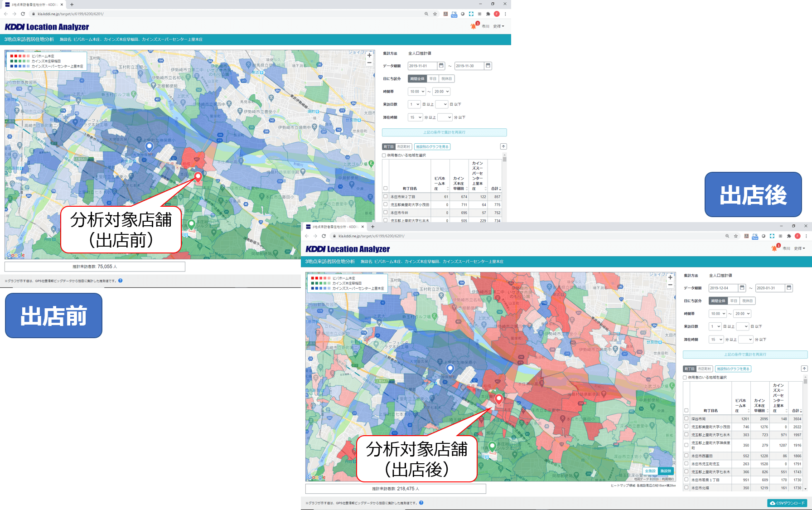
Task: Click notification bell in upper window
Action: click(x=474, y=26)
